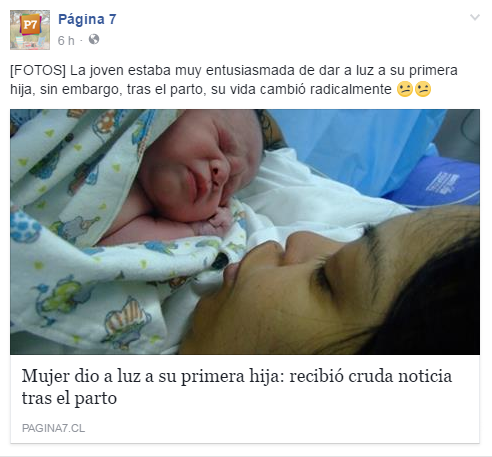
Task: Open the 6 h timestamp link
Action: (x=66, y=41)
